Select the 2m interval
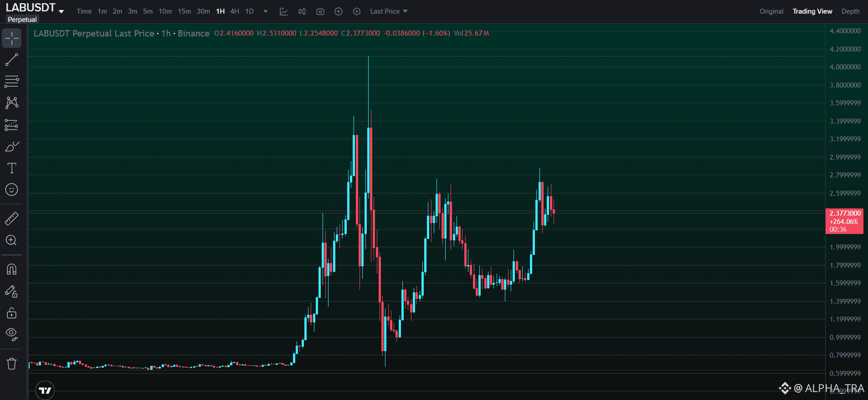This screenshot has width=868, height=400. point(118,11)
